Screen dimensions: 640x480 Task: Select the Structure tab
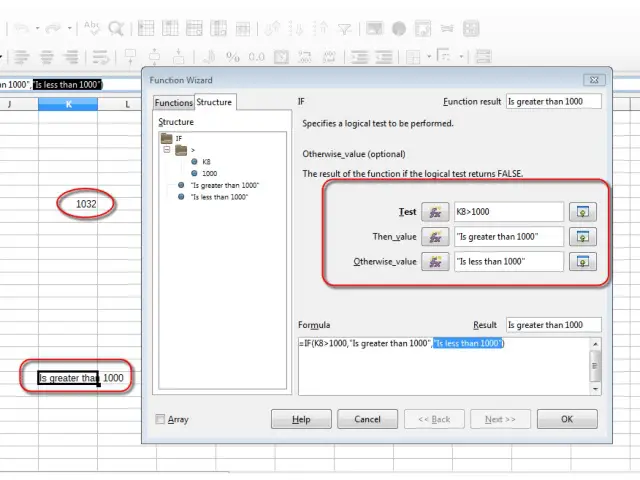coord(214,102)
